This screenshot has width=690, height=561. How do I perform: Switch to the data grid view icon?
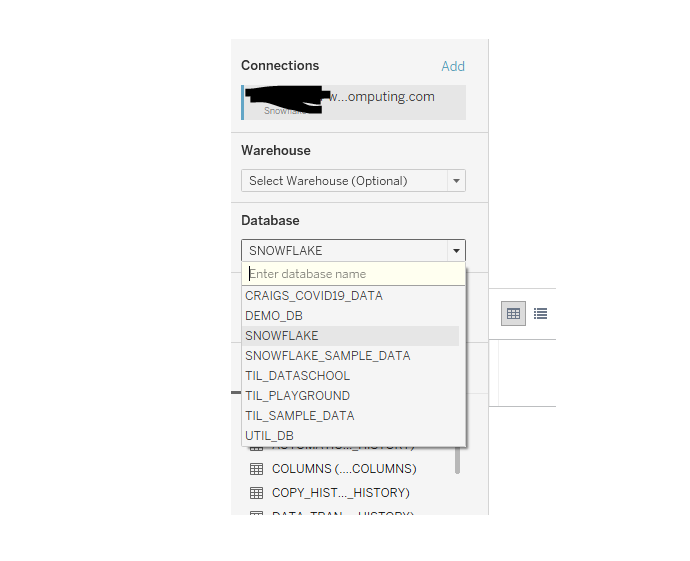tap(514, 313)
